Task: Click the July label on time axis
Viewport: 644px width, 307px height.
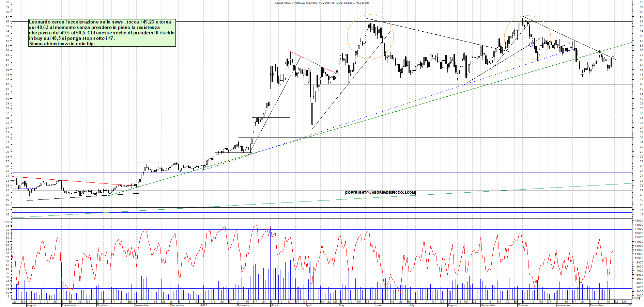Action: click(x=412, y=305)
